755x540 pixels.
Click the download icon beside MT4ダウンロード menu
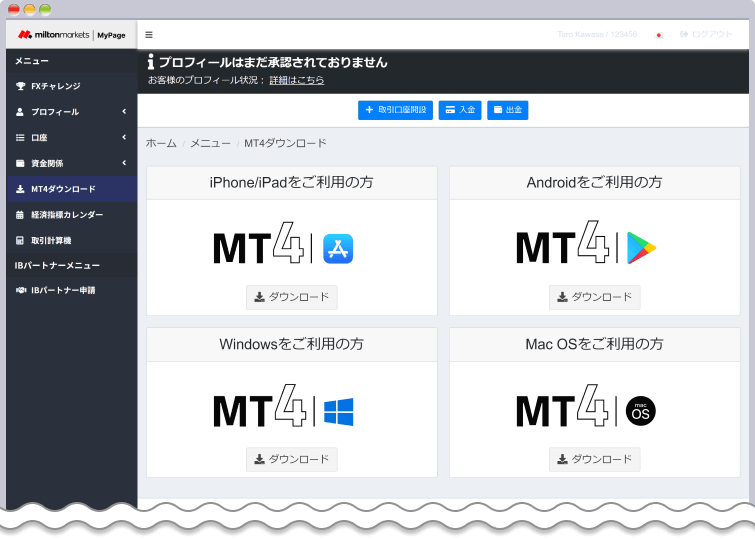coord(20,189)
